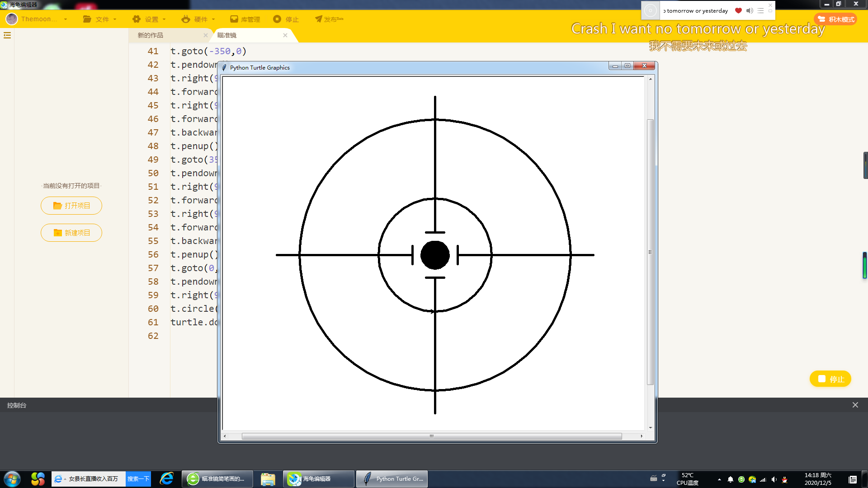
Task: Click the user avatar in the editor toolbar
Action: tap(12, 19)
